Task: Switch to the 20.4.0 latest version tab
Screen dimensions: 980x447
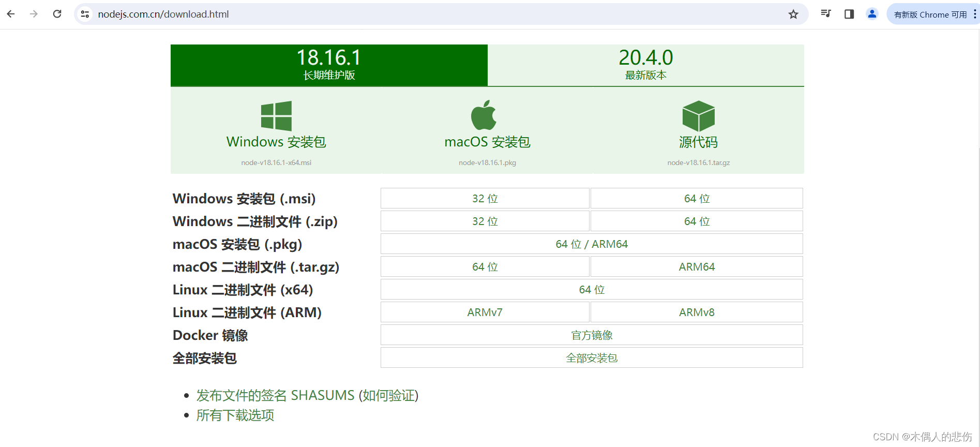Action: pos(646,65)
